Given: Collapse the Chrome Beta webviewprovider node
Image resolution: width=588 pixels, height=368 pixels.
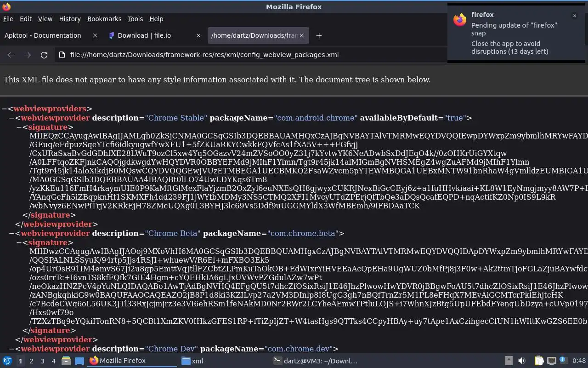Looking at the screenshot, I should point(11,233).
